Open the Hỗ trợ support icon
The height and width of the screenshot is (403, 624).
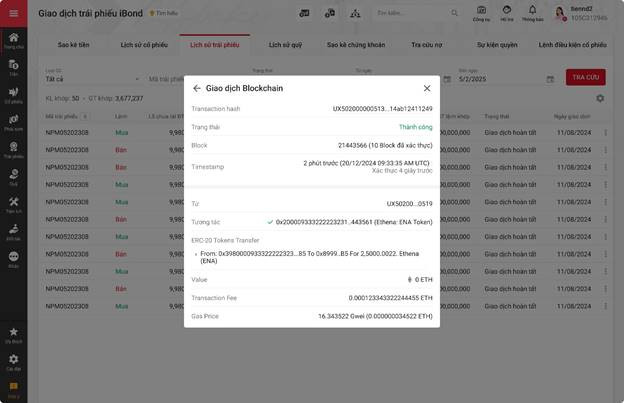pos(507,13)
